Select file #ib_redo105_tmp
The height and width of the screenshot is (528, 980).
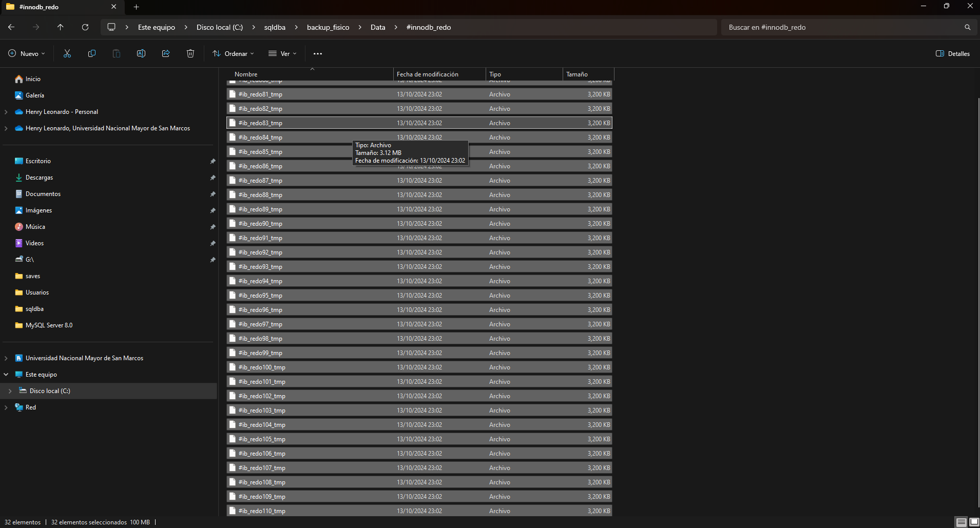419,439
